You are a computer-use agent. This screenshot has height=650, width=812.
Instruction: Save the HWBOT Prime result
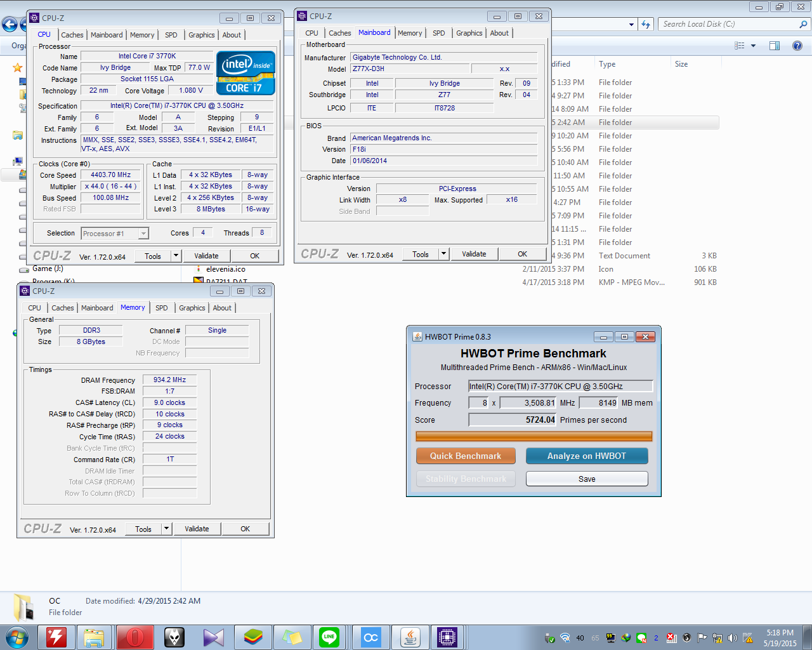tap(587, 479)
